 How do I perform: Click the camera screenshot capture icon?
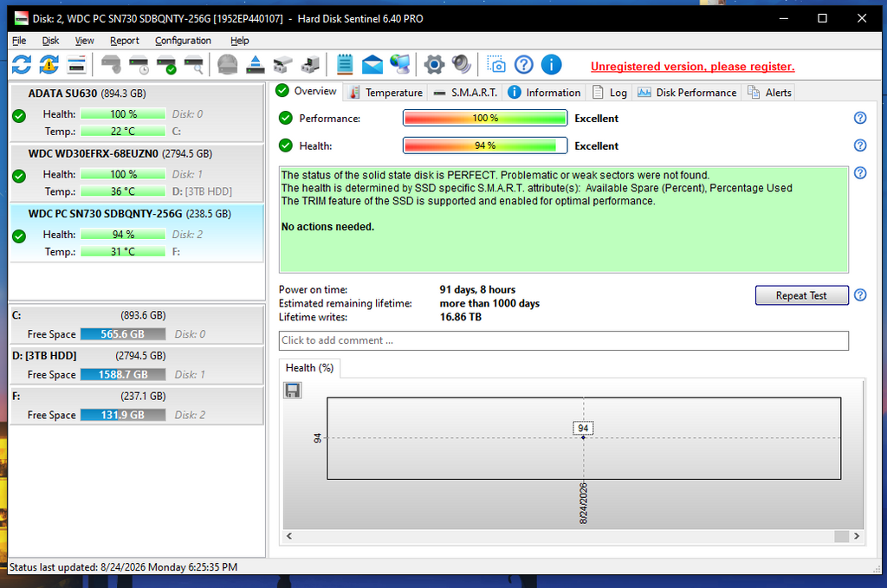496,64
